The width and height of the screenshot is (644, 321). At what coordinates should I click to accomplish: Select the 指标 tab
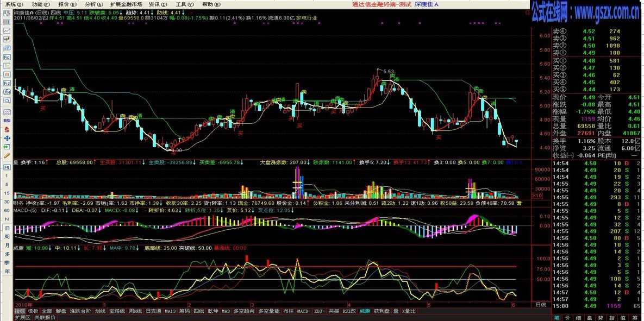(20, 311)
